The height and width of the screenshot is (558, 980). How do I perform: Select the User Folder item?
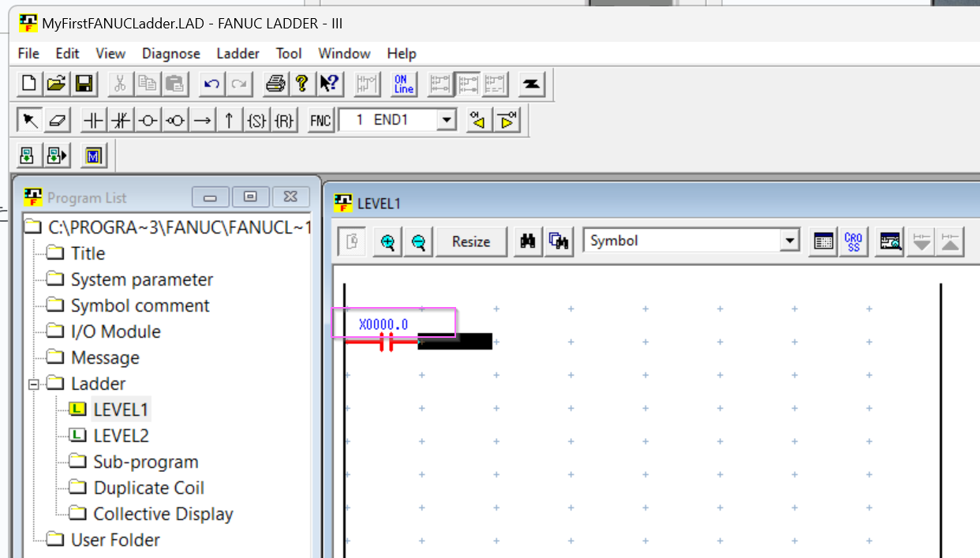[x=115, y=540]
